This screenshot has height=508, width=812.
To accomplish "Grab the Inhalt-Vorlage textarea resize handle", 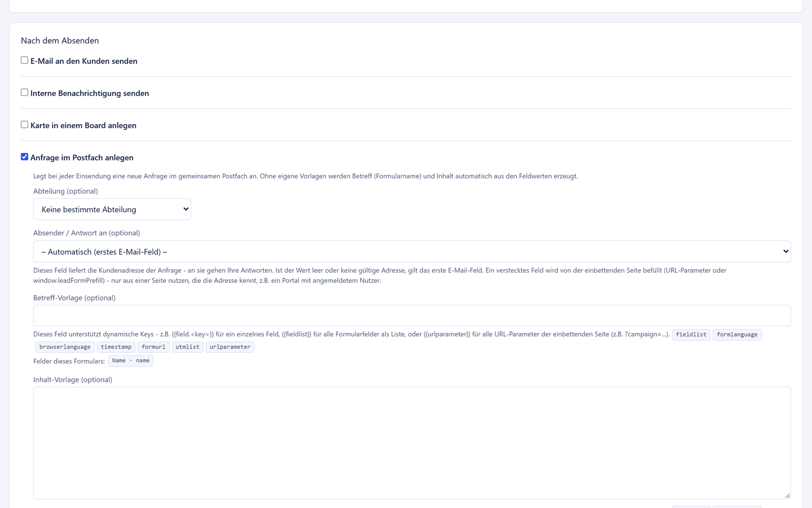I will [x=787, y=496].
